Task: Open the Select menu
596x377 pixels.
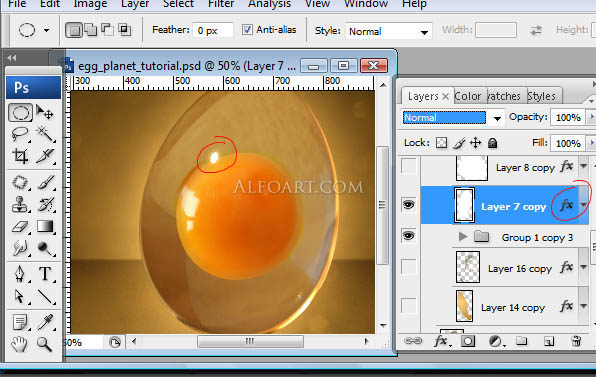Action: tap(178, 4)
